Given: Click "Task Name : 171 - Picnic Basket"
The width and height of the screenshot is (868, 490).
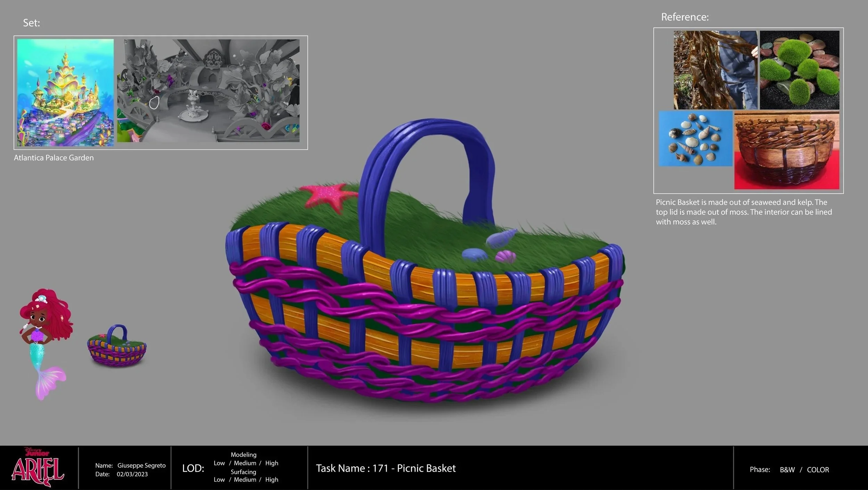Looking at the screenshot, I should 386,468.
